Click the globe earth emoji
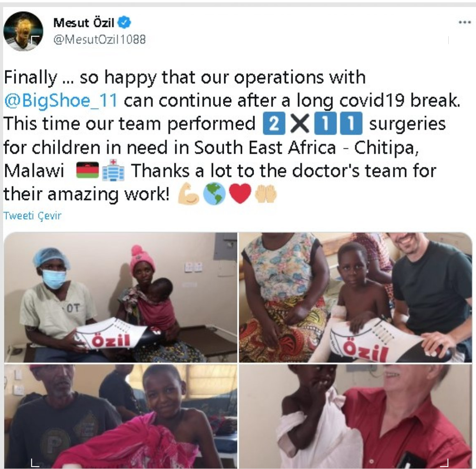 point(214,194)
